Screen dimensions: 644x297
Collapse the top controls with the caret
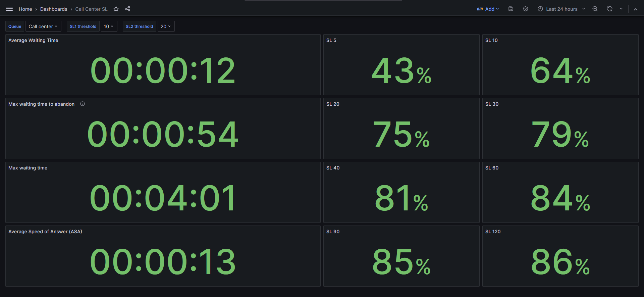click(x=636, y=9)
